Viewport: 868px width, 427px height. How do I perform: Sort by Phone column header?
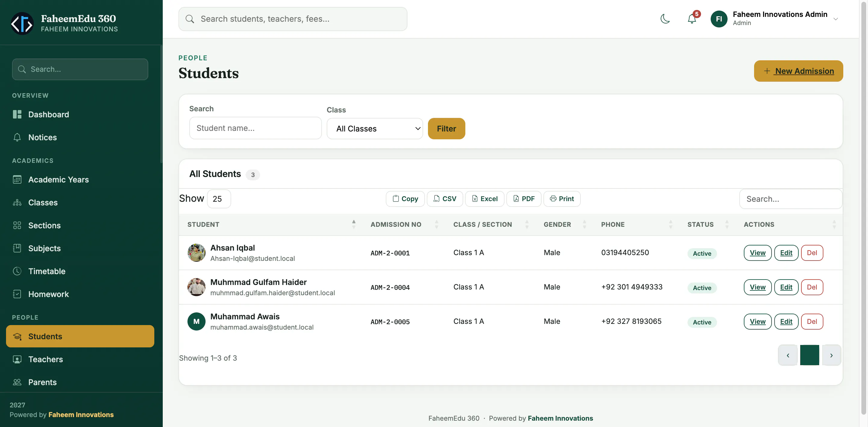click(636, 225)
